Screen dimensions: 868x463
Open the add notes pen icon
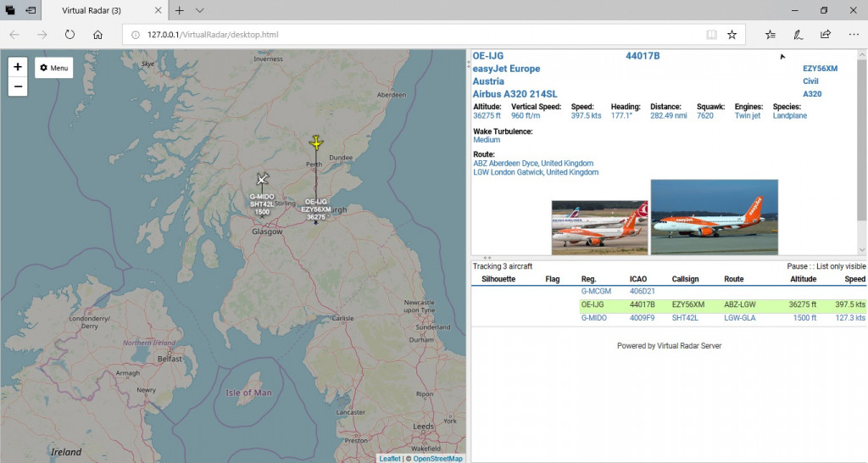[x=798, y=34]
